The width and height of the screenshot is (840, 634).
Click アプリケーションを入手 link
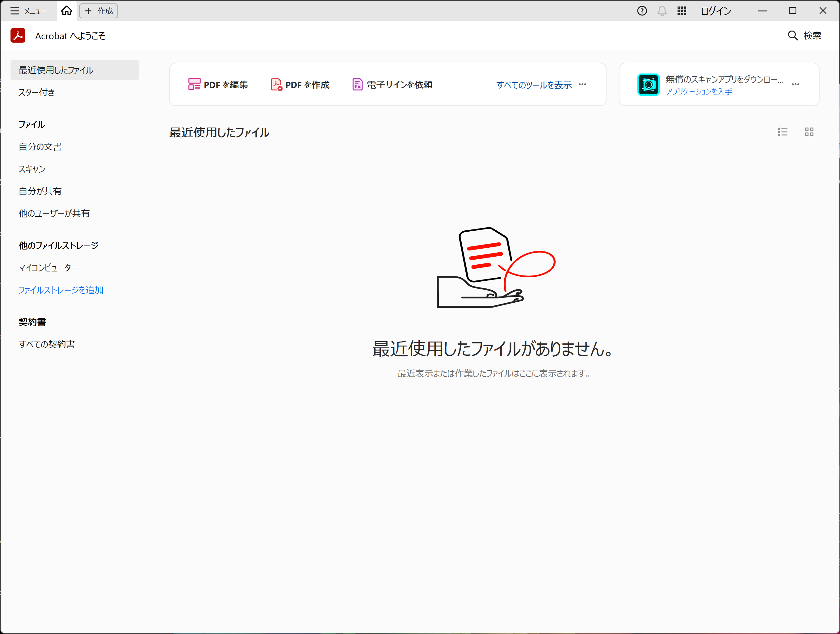pyautogui.click(x=699, y=91)
